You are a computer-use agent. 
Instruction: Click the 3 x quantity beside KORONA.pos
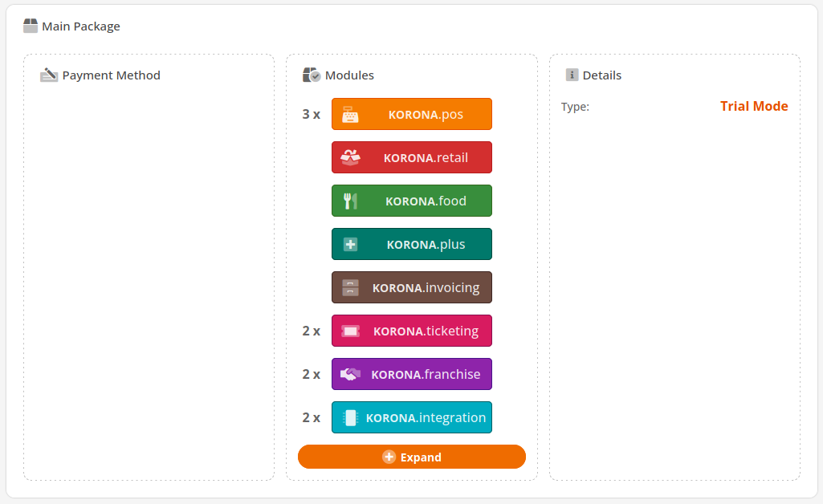point(312,114)
